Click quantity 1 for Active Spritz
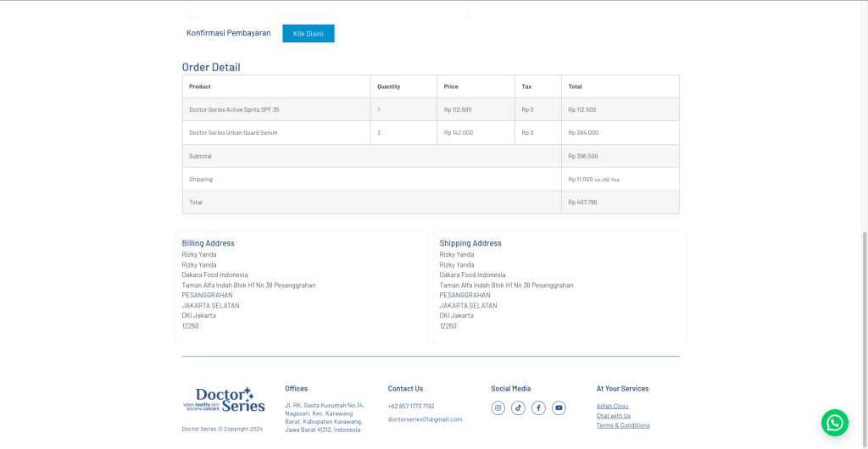 point(379,109)
